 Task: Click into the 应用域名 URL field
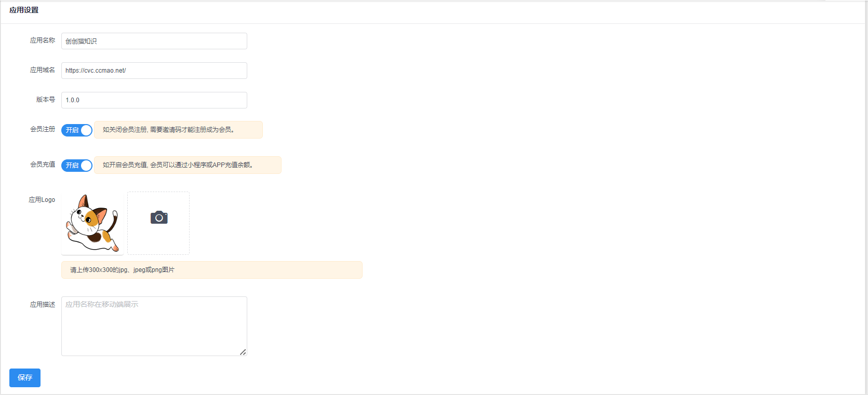coord(154,71)
